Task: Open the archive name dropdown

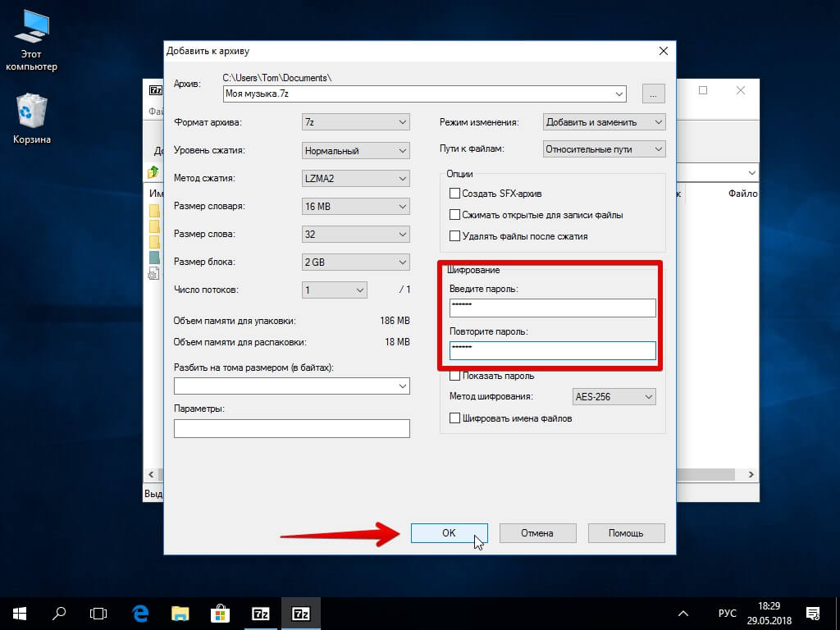Action: pos(619,94)
